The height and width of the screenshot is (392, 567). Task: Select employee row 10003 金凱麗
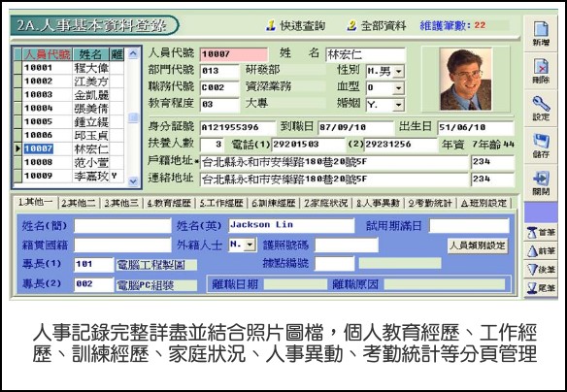[69, 95]
